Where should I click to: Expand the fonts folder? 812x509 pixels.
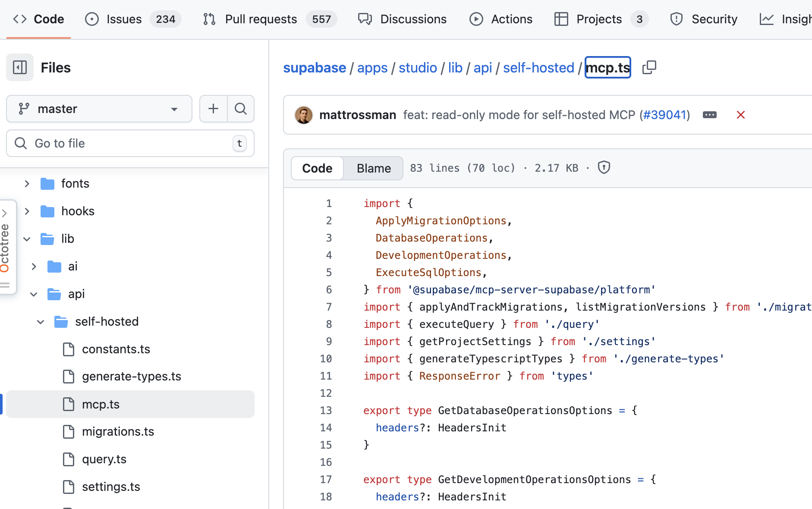tap(27, 184)
